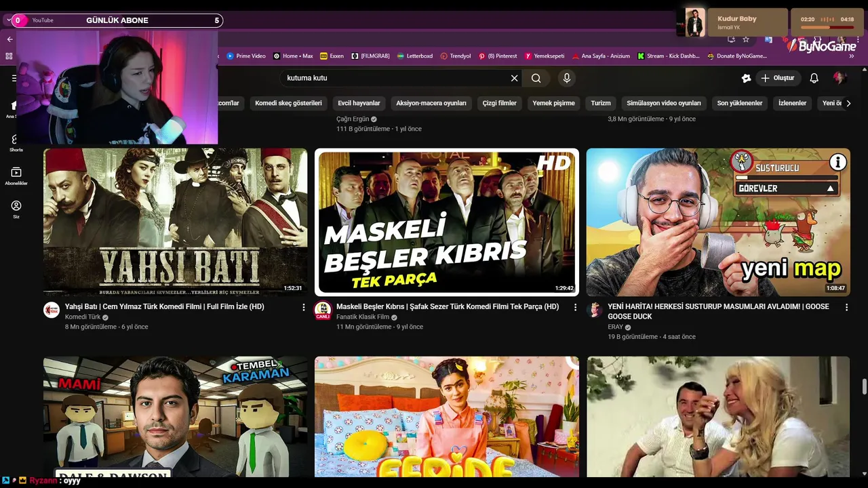
Task: Select the Simülasyon video oyunları chip
Action: [x=664, y=103]
